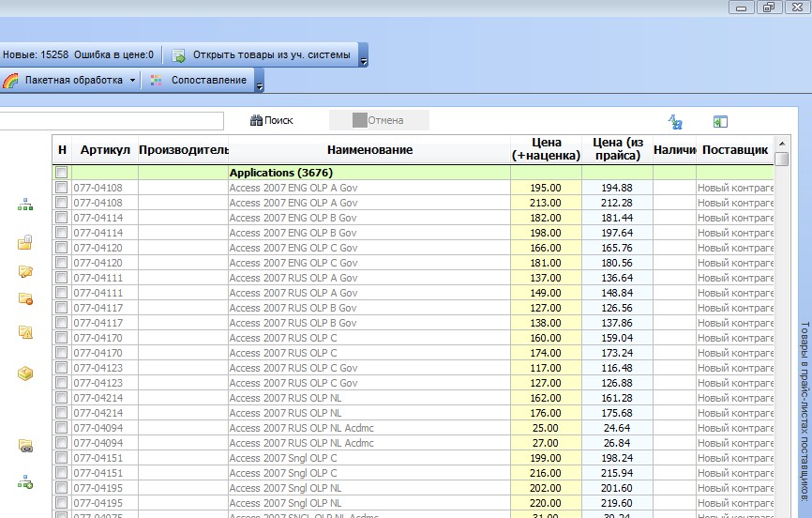Click the price cell 148.84
This screenshot has width=812, height=518.
point(617,293)
